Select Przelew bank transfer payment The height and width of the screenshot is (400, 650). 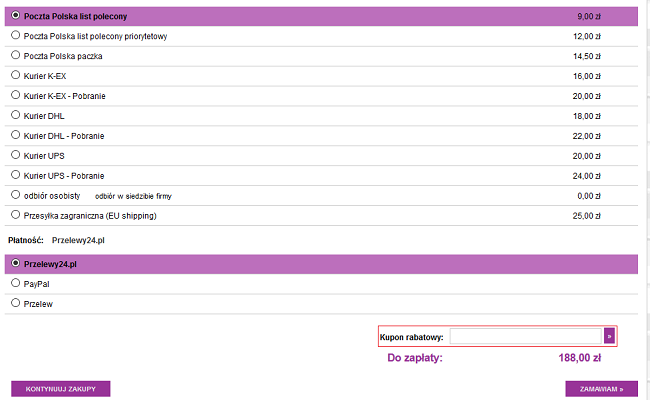click(15, 303)
